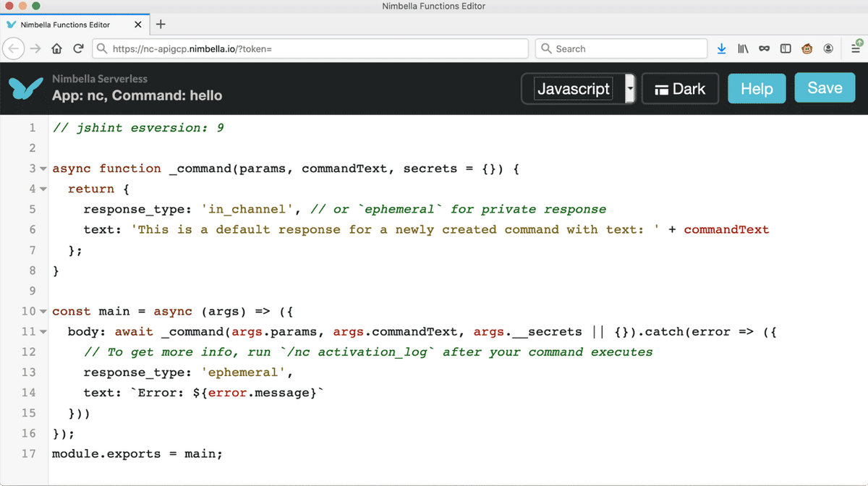Screen dimensions: 868x486
Task: Open the browser library icon
Action: coord(743,48)
